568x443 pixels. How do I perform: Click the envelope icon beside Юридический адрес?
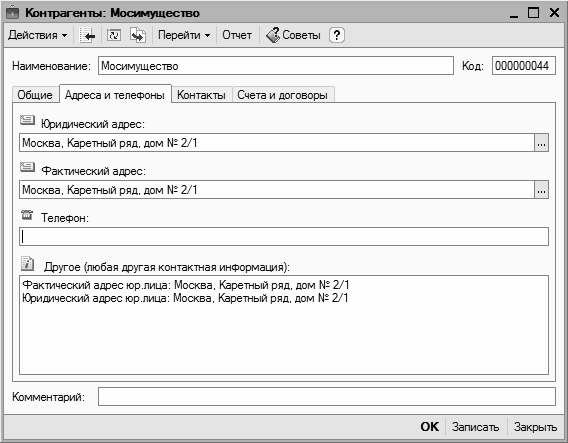click(x=28, y=120)
